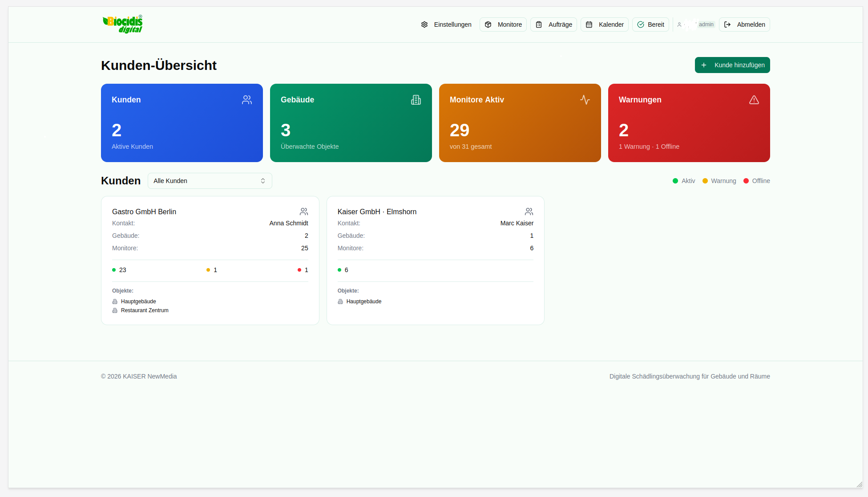Select the orange Monitore Aktiv summary card

520,123
